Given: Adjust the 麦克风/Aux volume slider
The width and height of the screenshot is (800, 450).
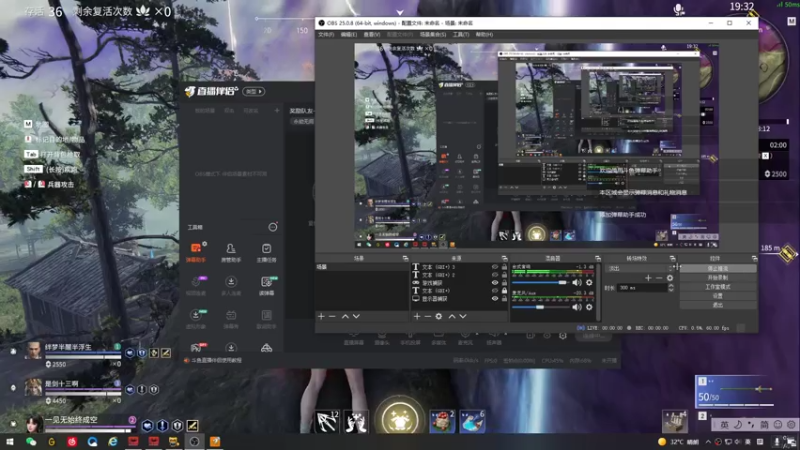Looking at the screenshot, I should click(540, 307).
